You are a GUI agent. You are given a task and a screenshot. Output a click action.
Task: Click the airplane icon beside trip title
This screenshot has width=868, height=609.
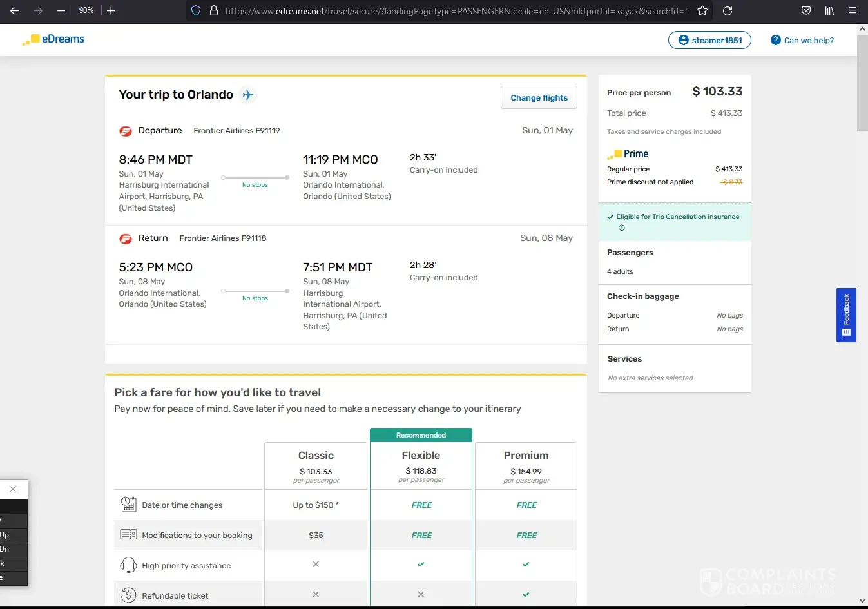click(248, 95)
